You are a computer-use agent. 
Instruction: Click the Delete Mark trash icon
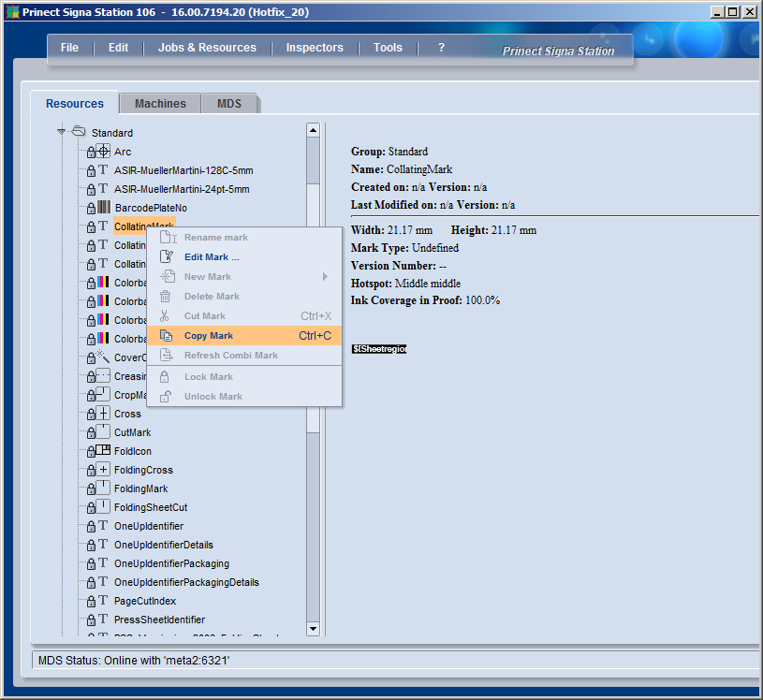click(x=166, y=296)
